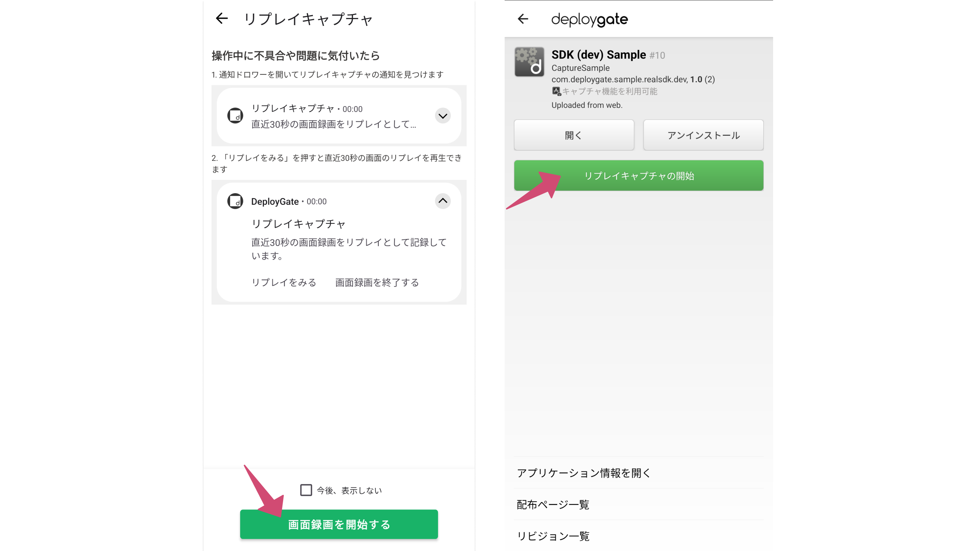Collapse the DeployGate notification card

(442, 201)
